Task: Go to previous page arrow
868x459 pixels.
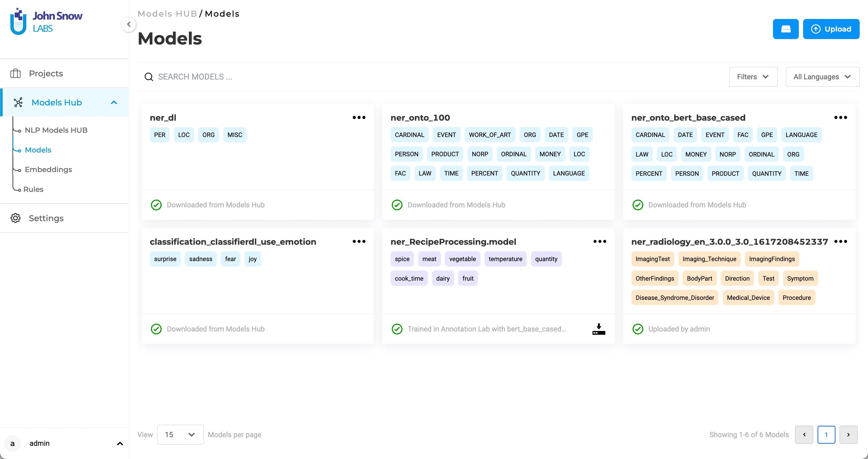Action: coord(804,435)
